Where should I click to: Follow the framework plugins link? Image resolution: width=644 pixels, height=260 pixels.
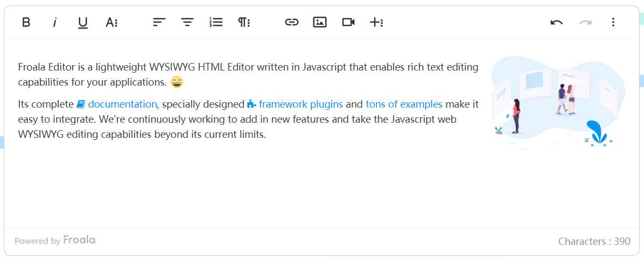point(300,104)
